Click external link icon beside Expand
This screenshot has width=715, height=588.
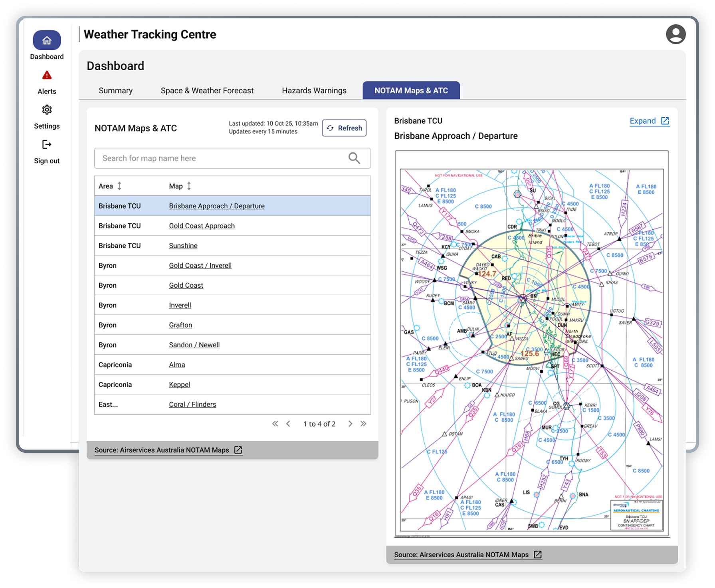tap(665, 121)
